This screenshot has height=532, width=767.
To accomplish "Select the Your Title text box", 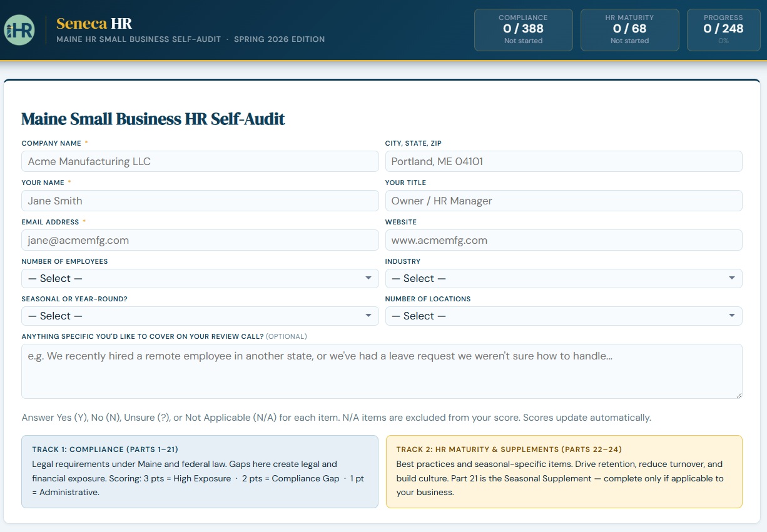I will point(563,201).
